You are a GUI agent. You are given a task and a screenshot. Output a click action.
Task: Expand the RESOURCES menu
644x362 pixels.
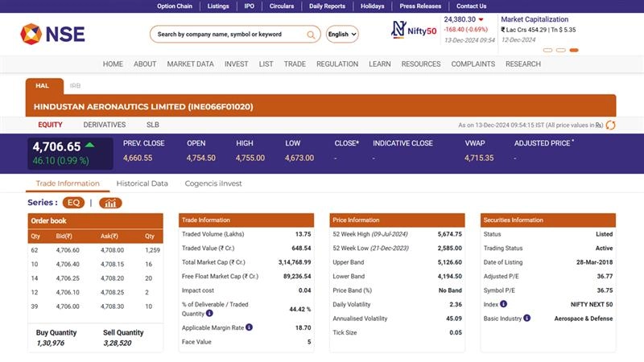click(420, 64)
